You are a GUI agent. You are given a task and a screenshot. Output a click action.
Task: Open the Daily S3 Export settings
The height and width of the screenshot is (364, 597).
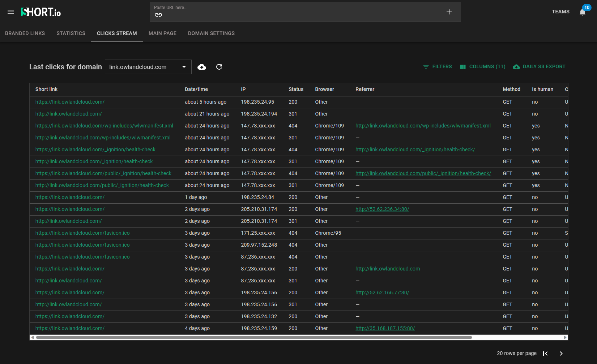[539, 66]
